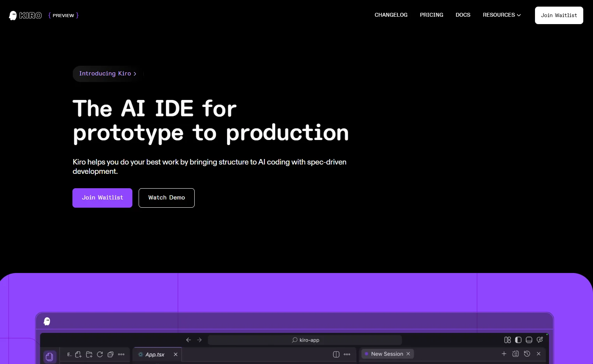Close the New Session tab
The width and height of the screenshot is (593, 364).
tap(408, 353)
